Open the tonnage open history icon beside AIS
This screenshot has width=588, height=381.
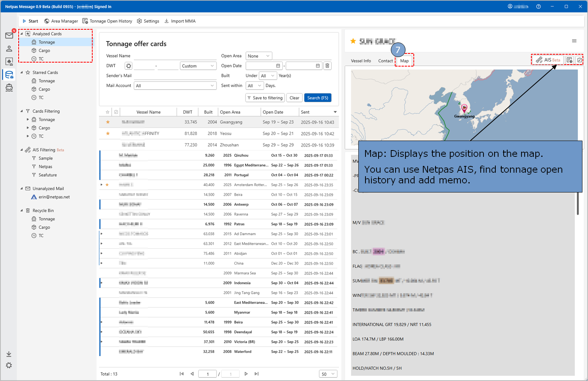(569, 60)
